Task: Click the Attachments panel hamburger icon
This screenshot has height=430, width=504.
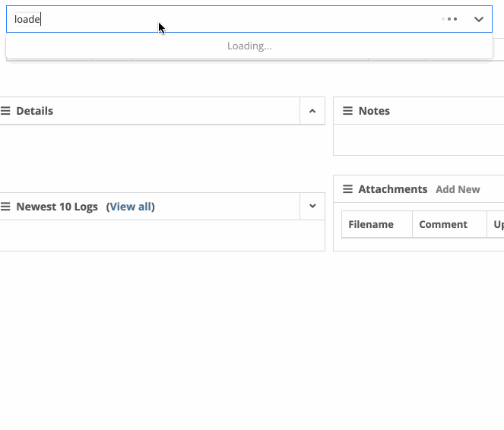Action: pos(347,189)
